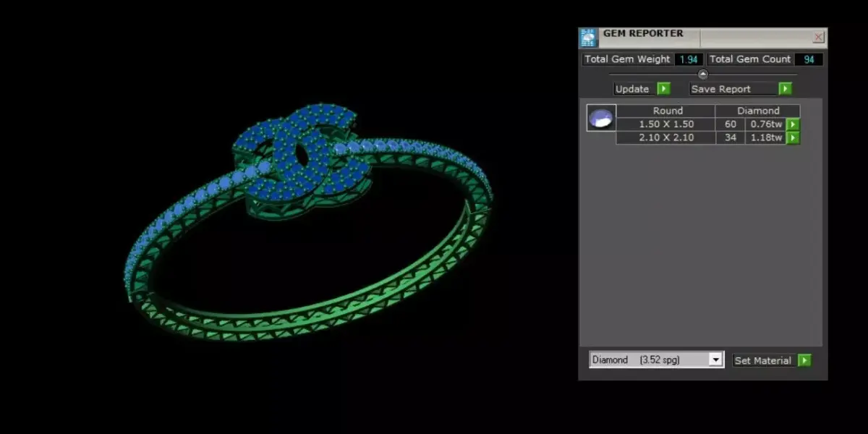Select the 1.50 X 1.50 size cell
This screenshot has height=434, width=868.
click(665, 124)
